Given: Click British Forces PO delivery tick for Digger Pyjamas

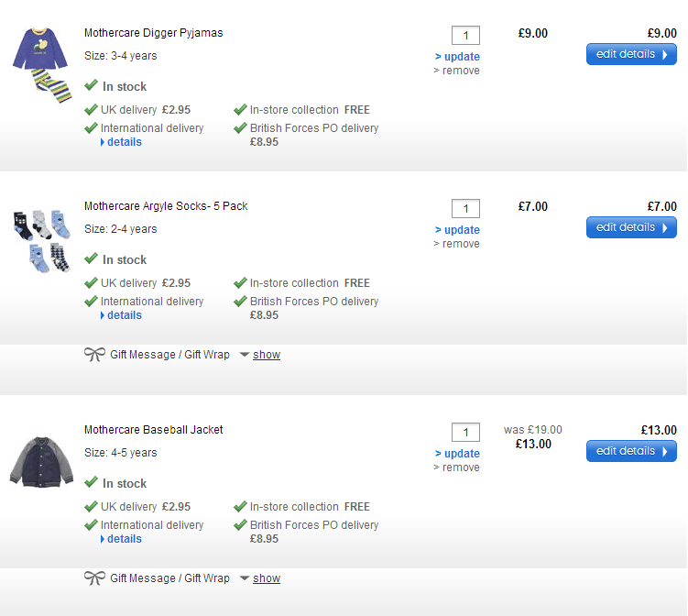Looking at the screenshot, I should [x=240, y=128].
